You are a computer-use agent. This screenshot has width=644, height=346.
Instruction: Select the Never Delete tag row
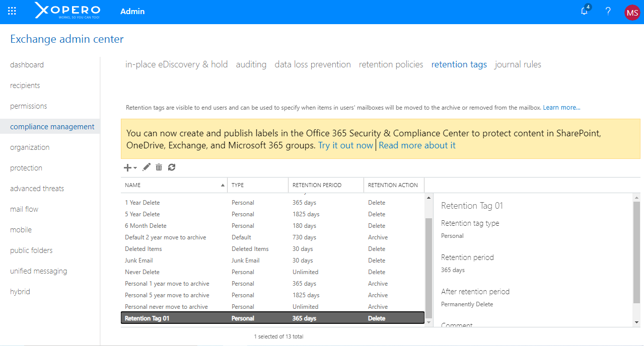(x=142, y=272)
